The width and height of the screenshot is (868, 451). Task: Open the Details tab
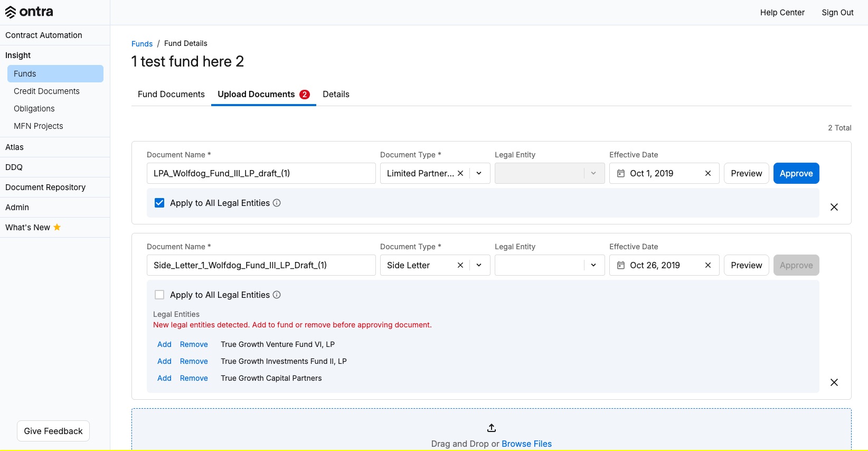[336, 94]
